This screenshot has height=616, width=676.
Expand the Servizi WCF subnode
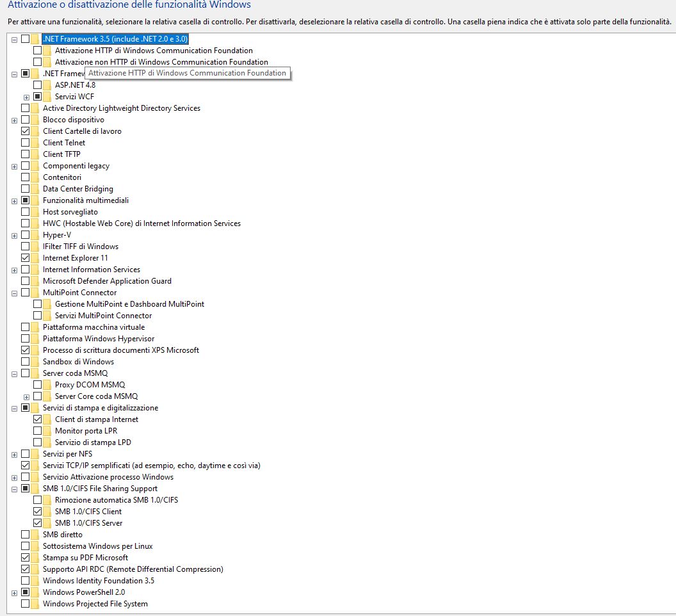[26, 97]
